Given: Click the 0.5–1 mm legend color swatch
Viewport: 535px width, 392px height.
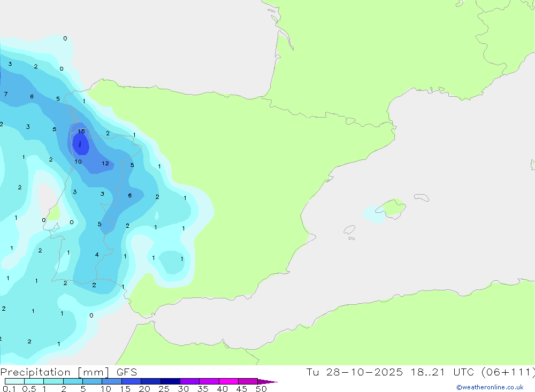Looking at the screenshot, I should pos(34,381).
